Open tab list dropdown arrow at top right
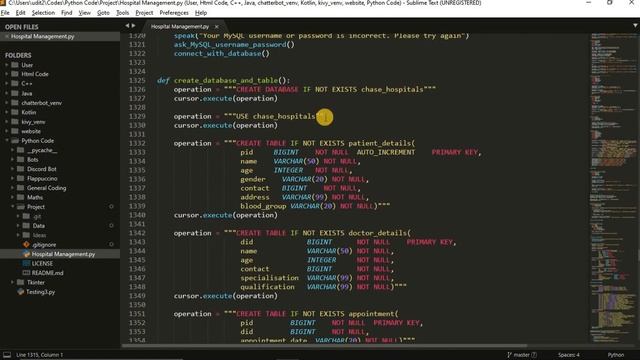Screen dimensions: 640x360 coord(635,26)
